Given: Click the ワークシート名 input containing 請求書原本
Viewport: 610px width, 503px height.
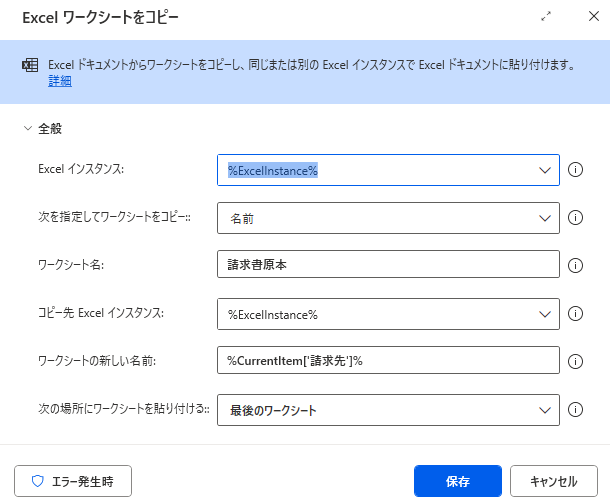Looking at the screenshot, I should (x=388, y=264).
